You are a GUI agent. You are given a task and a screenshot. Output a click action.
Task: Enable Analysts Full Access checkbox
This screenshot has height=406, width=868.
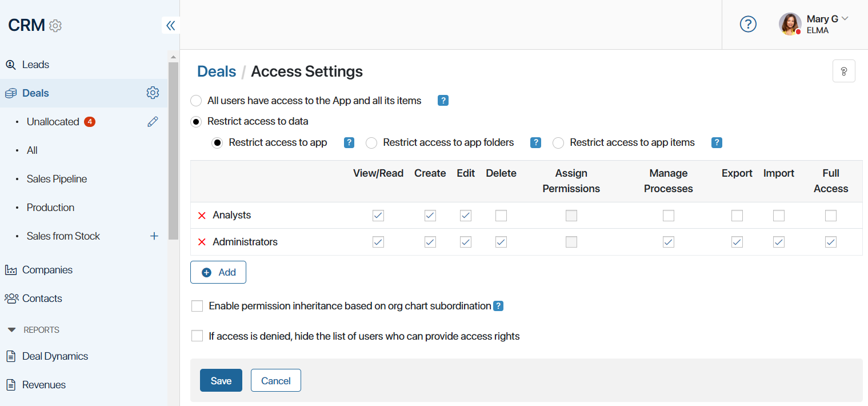831,216
